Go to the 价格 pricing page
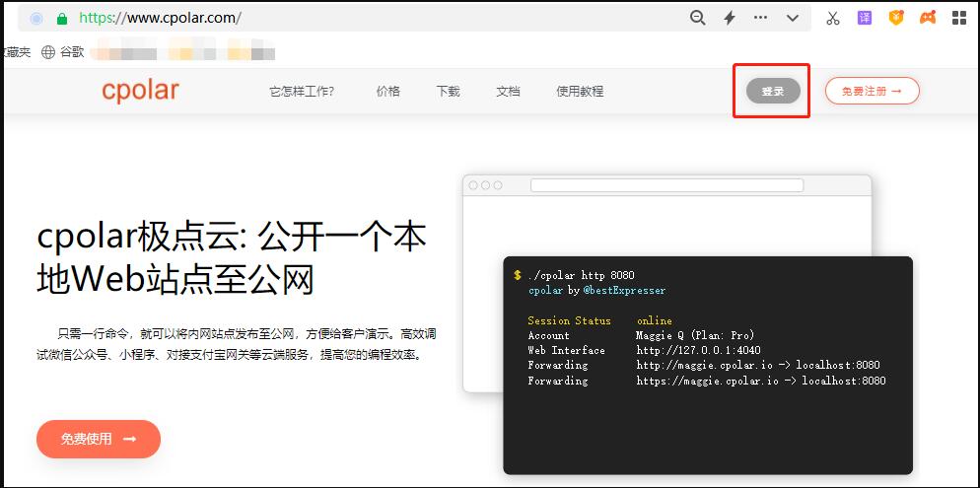980x488 pixels. (x=387, y=92)
